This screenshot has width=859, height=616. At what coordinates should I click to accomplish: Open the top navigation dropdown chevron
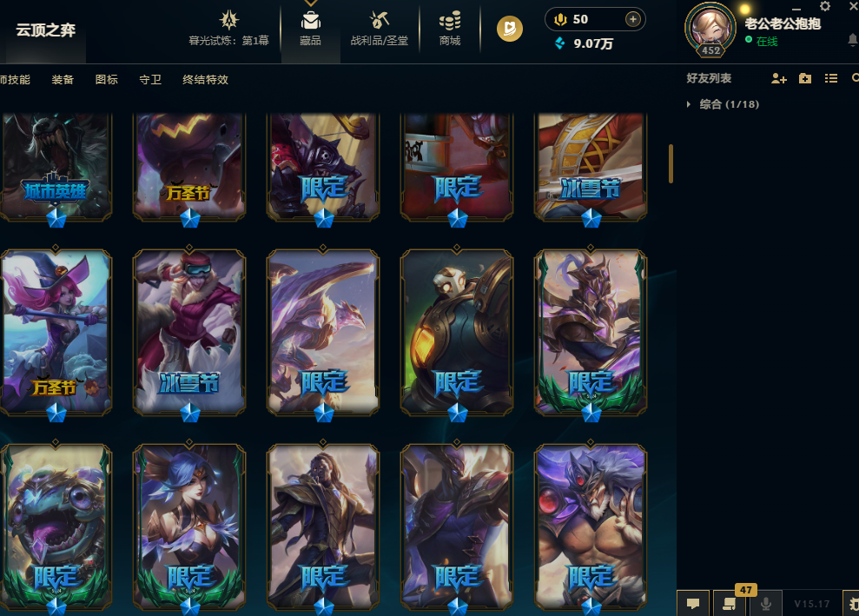point(311,3)
